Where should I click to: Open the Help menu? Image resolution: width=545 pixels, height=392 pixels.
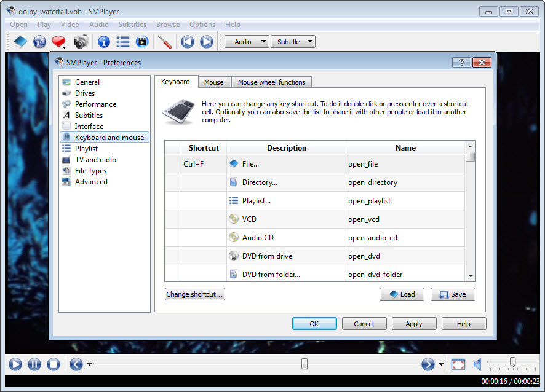coord(233,25)
